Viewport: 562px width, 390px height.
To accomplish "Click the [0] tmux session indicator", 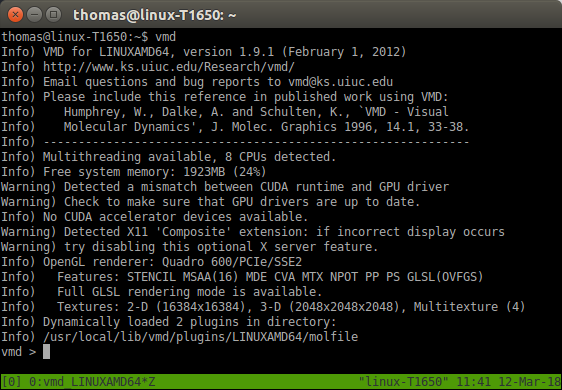I will pyautogui.click(x=12, y=382).
